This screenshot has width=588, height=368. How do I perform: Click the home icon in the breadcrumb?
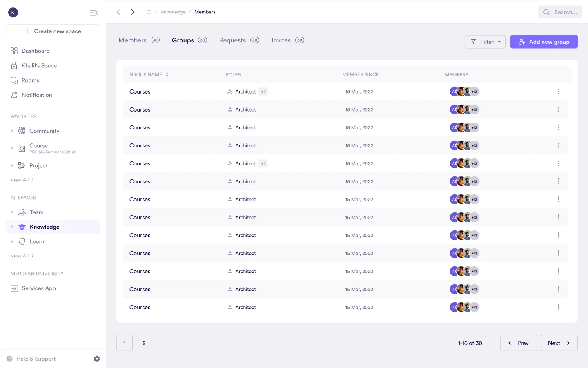(x=149, y=12)
